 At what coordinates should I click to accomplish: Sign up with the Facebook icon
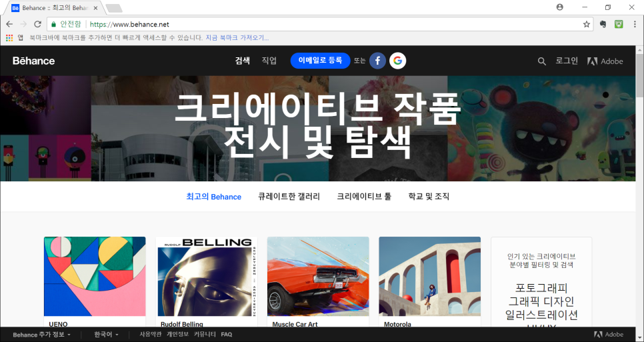pyautogui.click(x=377, y=61)
